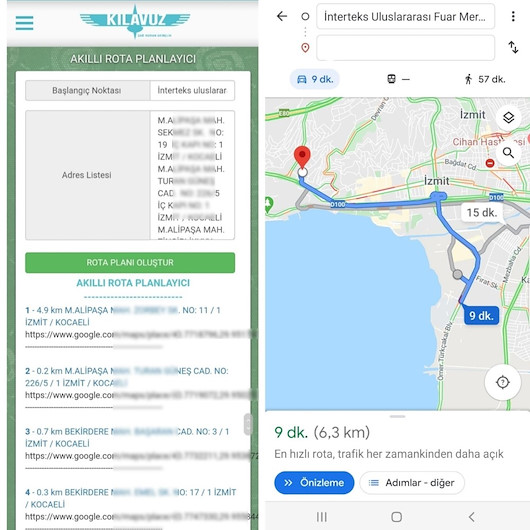The height and width of the screenshot is (530, 530).
Task: Expand the bottom sheet drag handle
Action: coord(397,416)
